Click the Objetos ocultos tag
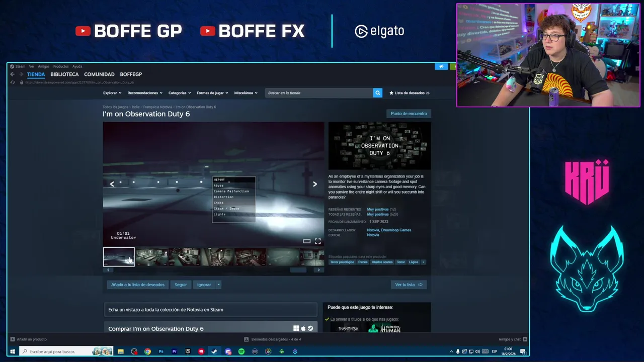Screen dimensions: 644x362 pos(382,262)
